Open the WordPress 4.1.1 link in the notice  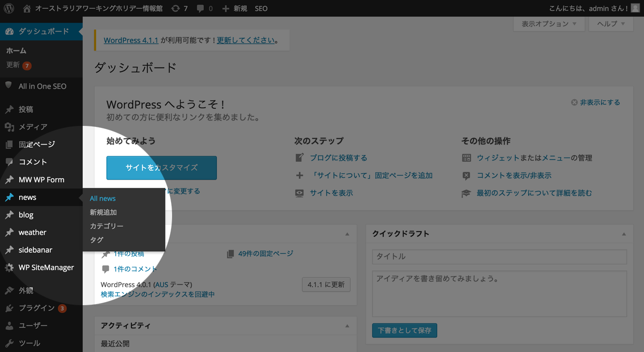click(x=131, y=40)
